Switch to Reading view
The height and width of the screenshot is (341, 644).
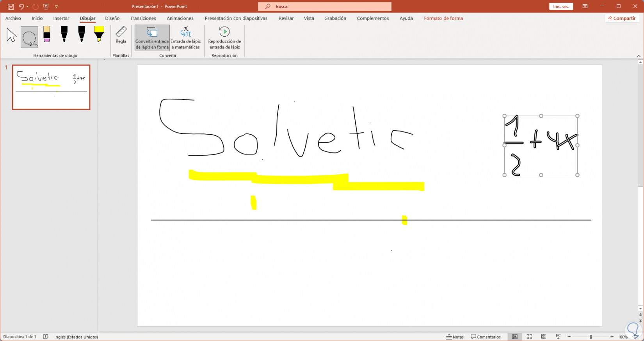(x=544, y=337)
